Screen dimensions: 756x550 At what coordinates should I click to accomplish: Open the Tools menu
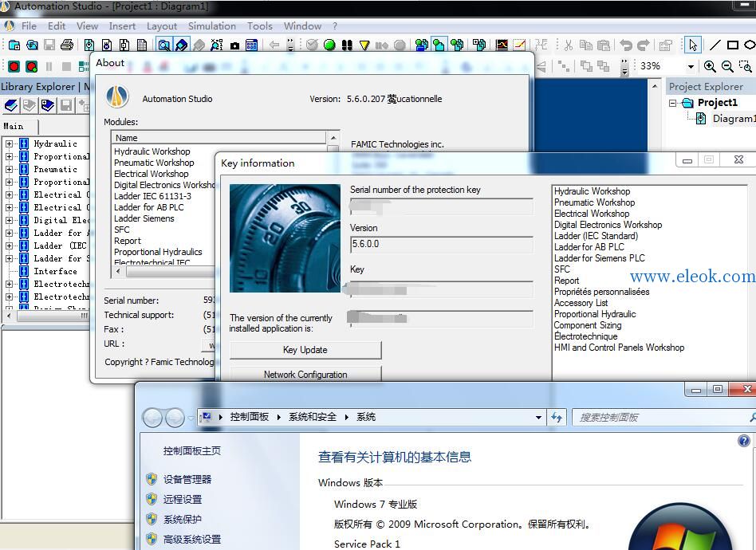coord(260,26)
